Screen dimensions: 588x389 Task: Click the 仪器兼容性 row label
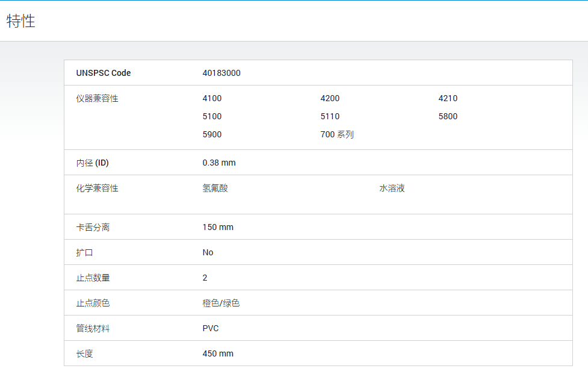point(97,98)
